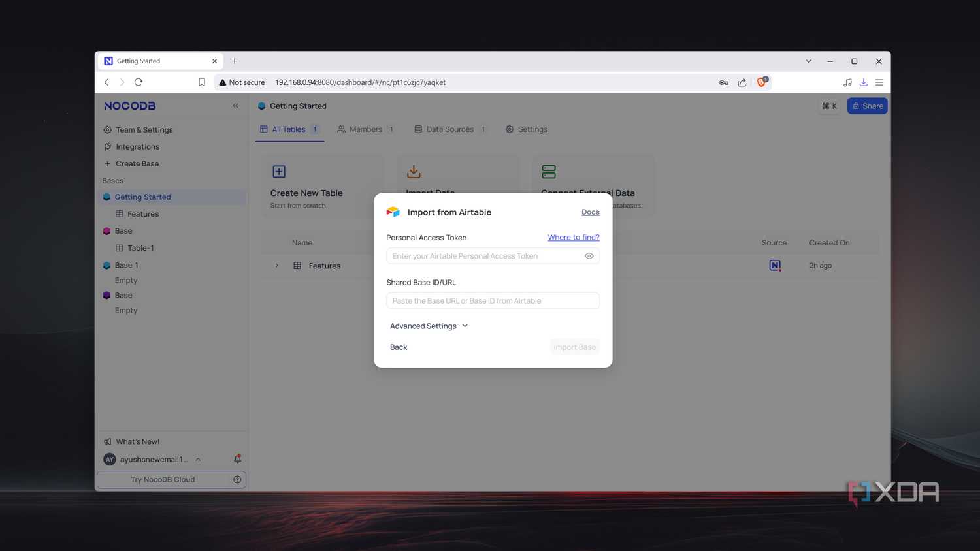Expand the Features row chevron in table list
This screenshot has height=551, width=980.
click(x=277, y=266)
